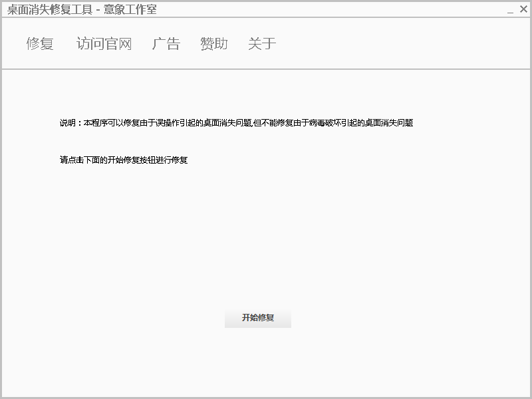Open the sponsor donation page
The width and height of the screenshot is (532, 399).
[213, 44]
